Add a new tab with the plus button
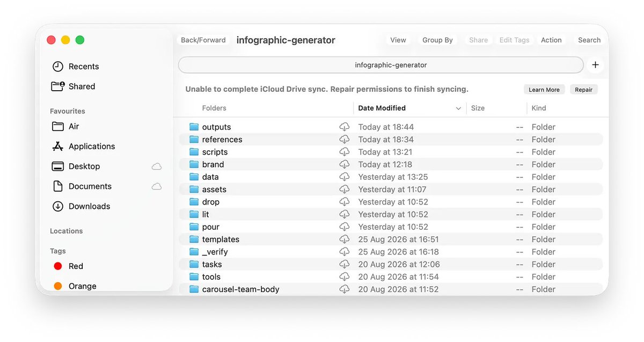644x342 pixels. [595, 65]
